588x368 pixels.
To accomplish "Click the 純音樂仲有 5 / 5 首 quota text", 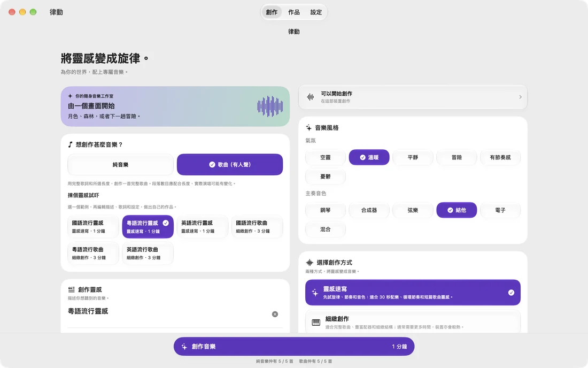I will (x=275, y=361).
